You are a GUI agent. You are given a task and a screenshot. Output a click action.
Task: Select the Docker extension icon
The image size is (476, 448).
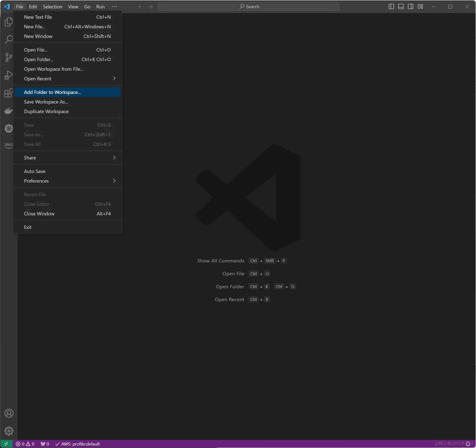tap(9, 111)
